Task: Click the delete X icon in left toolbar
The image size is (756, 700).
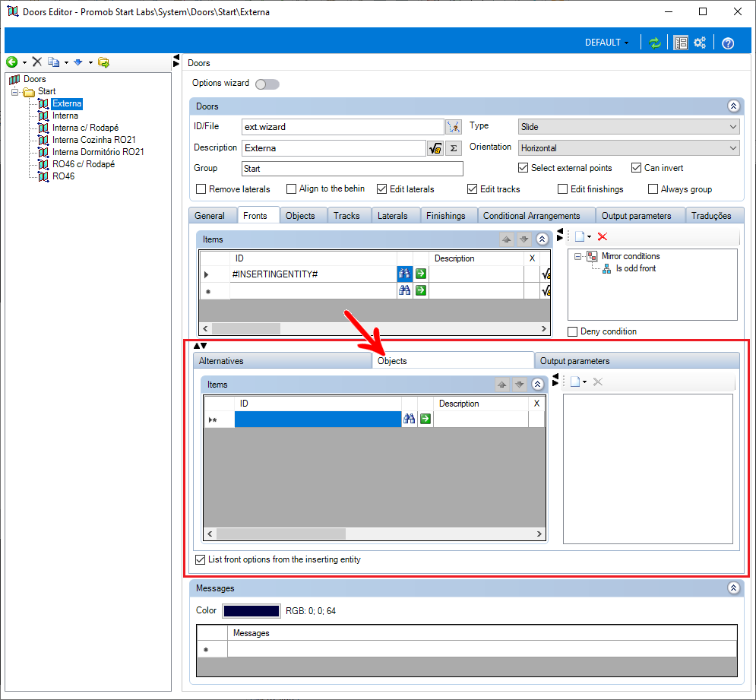Action: coord(37,62)
